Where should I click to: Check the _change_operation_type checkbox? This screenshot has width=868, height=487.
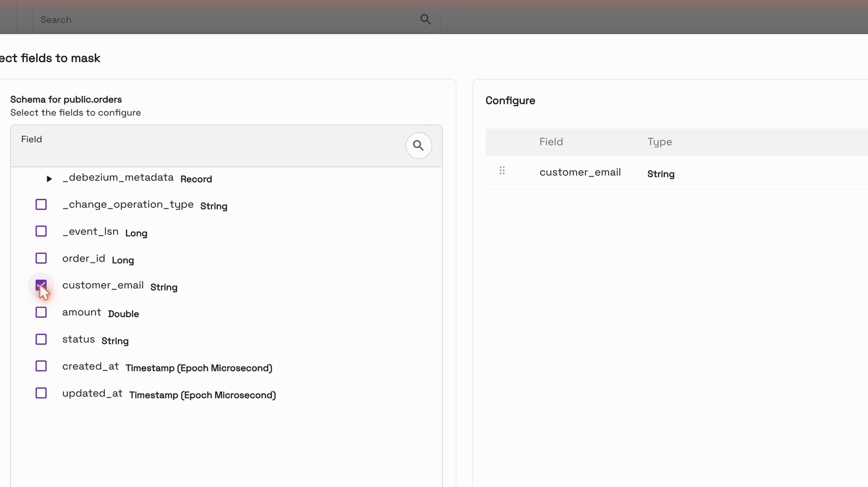[x=41, y=204]
